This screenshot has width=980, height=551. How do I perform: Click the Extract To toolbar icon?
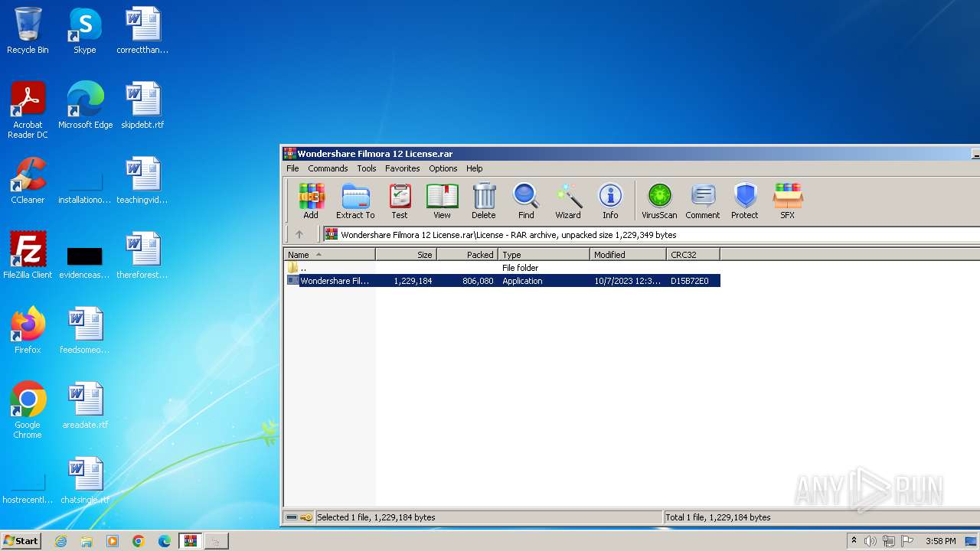(x=355, y=201)
